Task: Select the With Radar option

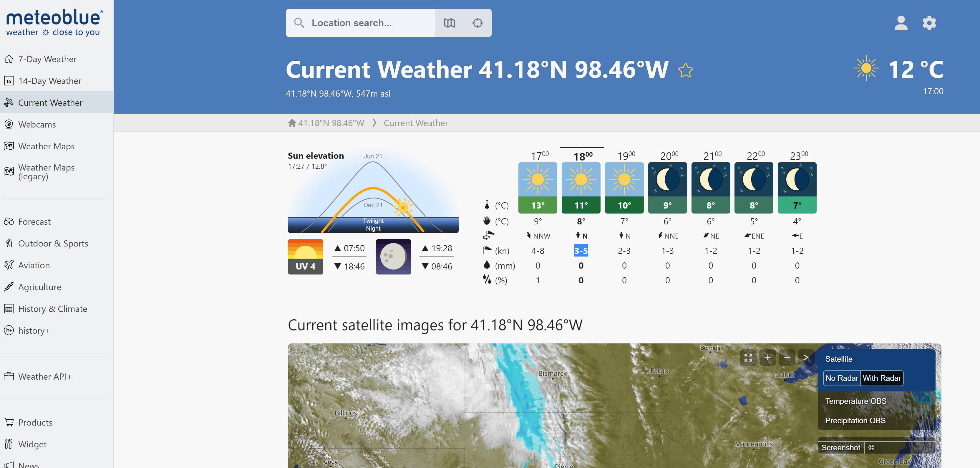Action: (x=881, y=378)
